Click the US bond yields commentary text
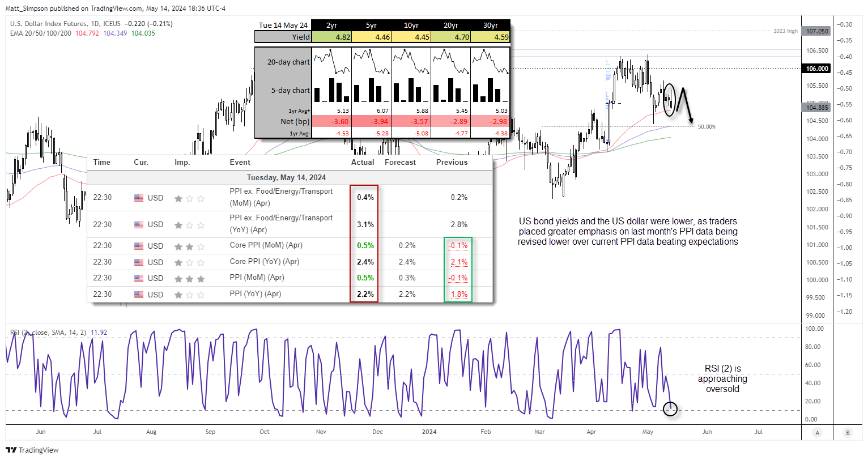Viewport: 868px width, 460px height. (x=628, y=231)
